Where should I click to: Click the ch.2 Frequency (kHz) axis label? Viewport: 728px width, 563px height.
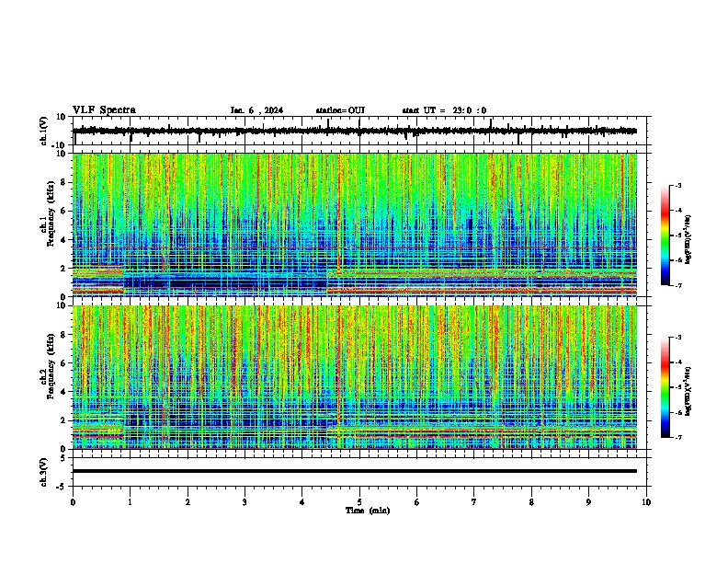pyautogui.click(x=51, y=367)
